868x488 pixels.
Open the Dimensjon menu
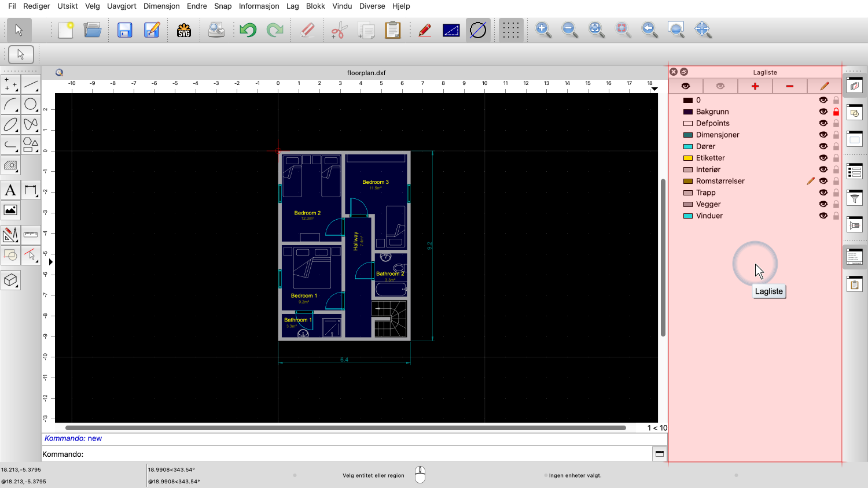tap(161, 6)
